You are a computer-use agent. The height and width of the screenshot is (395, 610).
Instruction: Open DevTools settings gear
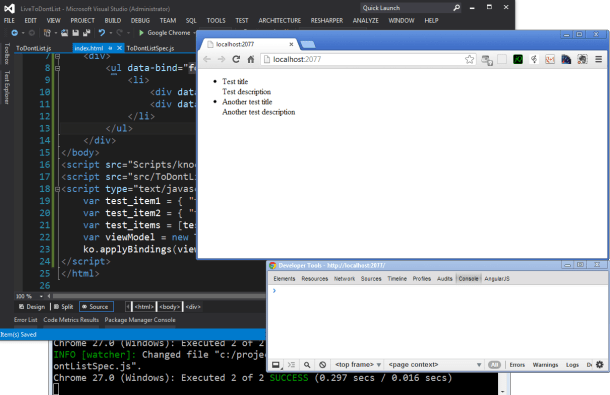[x=599, y=365]
